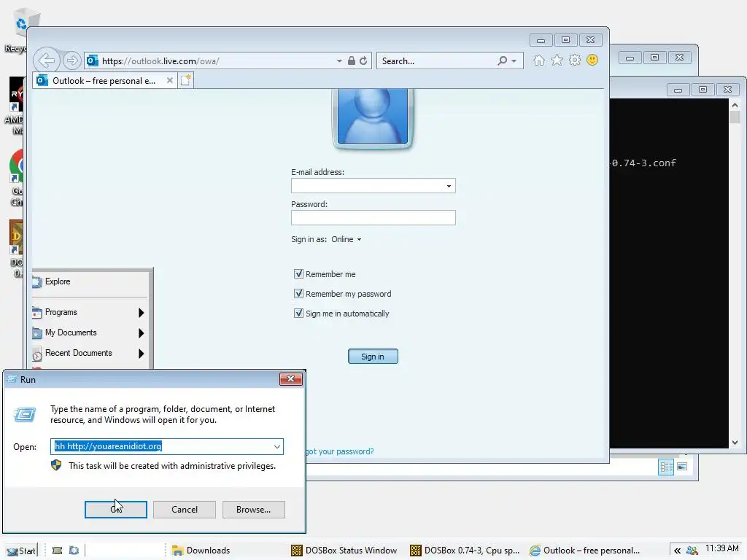Screen dimensions: 747x560
Task: Click Browse... in Run dialog
Action: coord(253,510)
